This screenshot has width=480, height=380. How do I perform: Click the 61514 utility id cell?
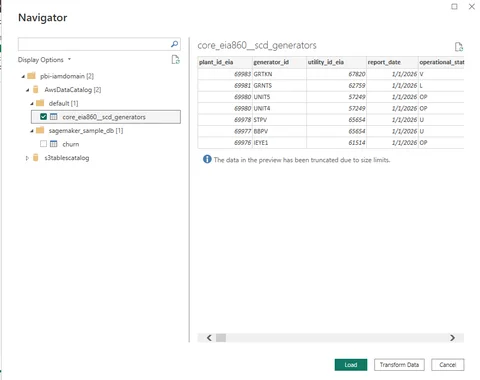tap(336, 143)
